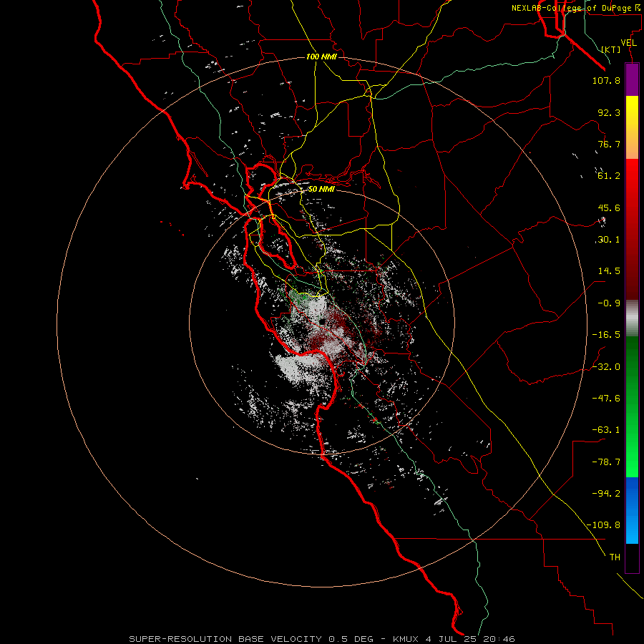Select the 76.7 velocity legend value
This screenshot has width=644, height=644.
(x=609, y=144)
